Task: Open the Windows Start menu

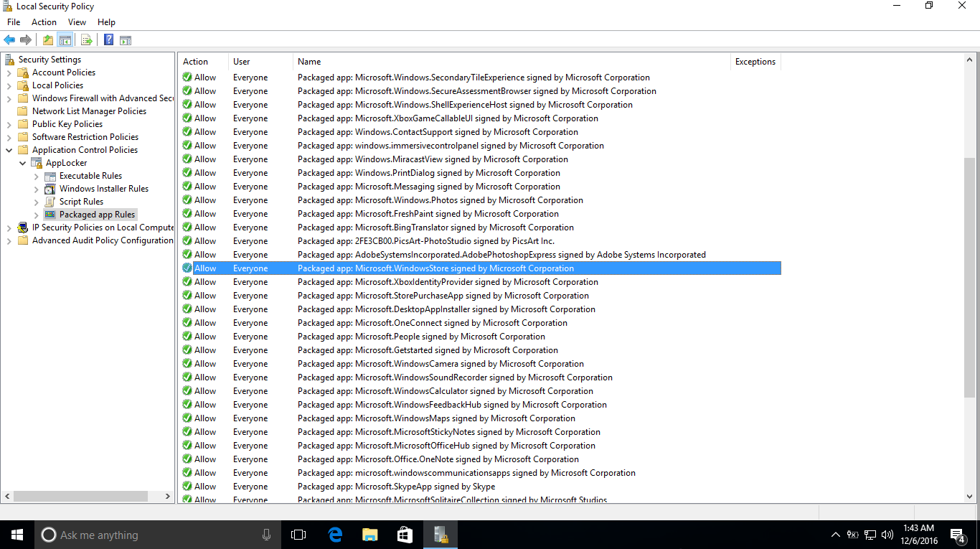Action: pos(17,535)
